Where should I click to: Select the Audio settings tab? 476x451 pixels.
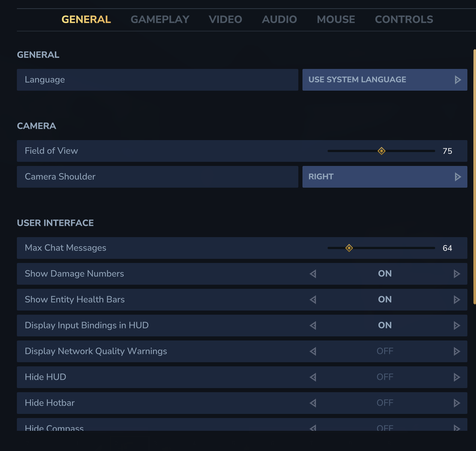click(279, 19)
